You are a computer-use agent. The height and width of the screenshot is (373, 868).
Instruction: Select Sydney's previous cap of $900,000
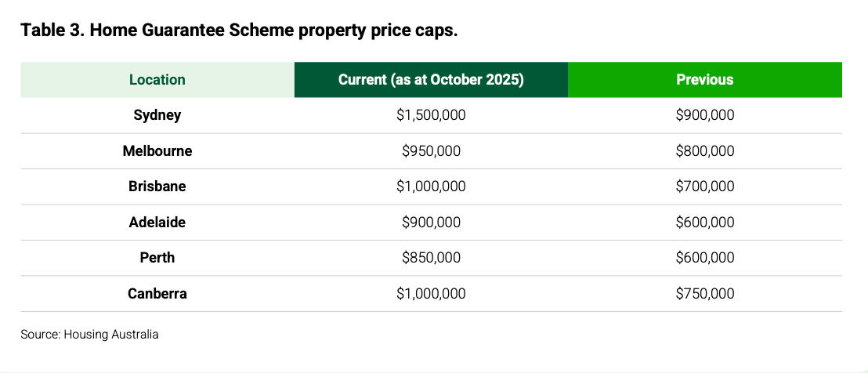[x=705, y=115]
